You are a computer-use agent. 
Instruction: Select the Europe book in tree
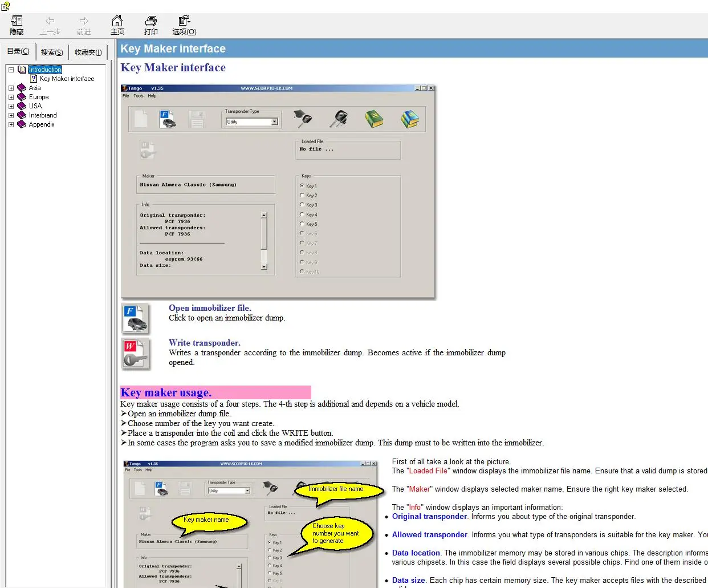(39, 97)
